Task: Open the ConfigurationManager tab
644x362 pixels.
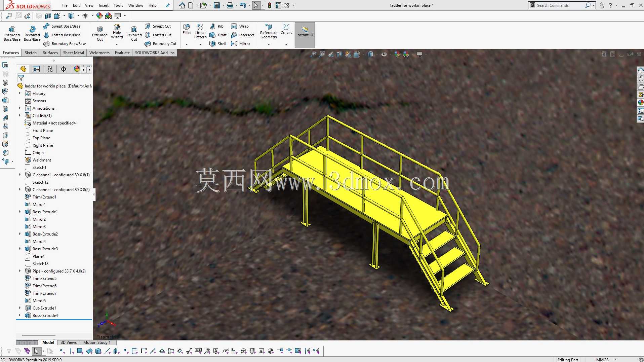Action: click(50, 69)
